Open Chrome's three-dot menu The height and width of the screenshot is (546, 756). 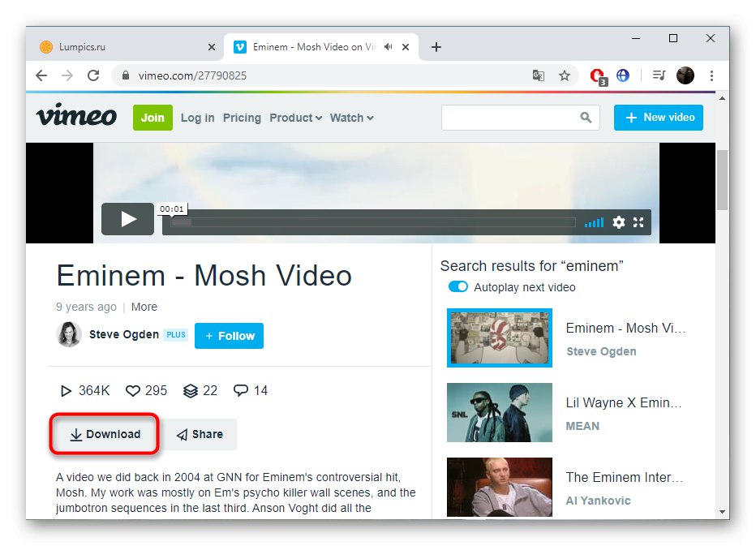711,75
